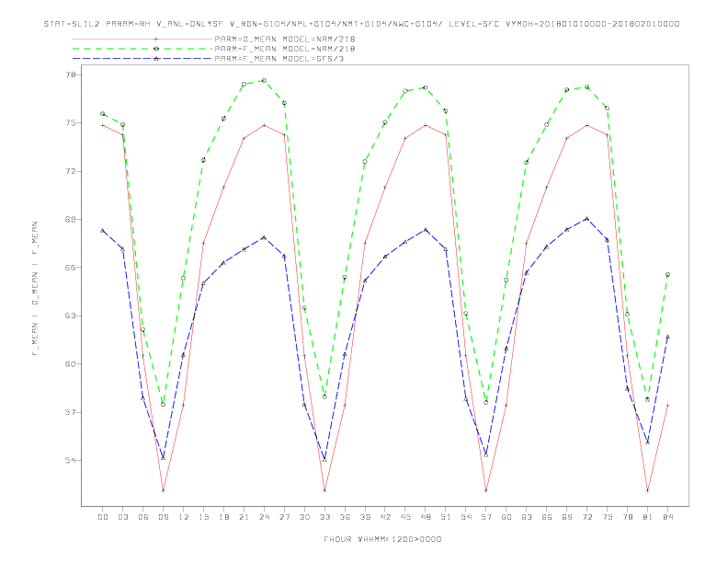728x563 pixels.
Task: Click x-axis hour label 51
Action: [x=446, y=517]
